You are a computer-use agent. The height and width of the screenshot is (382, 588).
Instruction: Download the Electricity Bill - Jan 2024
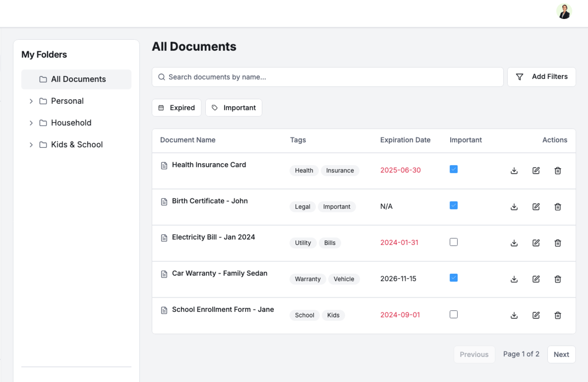(514, 243)
